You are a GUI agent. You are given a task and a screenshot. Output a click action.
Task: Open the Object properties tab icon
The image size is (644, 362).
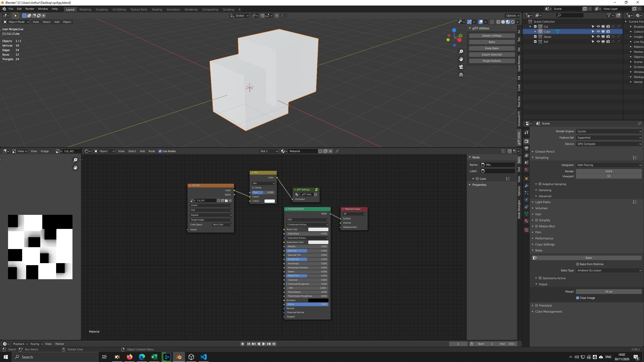pyautogui.click(x=526, y=179)
